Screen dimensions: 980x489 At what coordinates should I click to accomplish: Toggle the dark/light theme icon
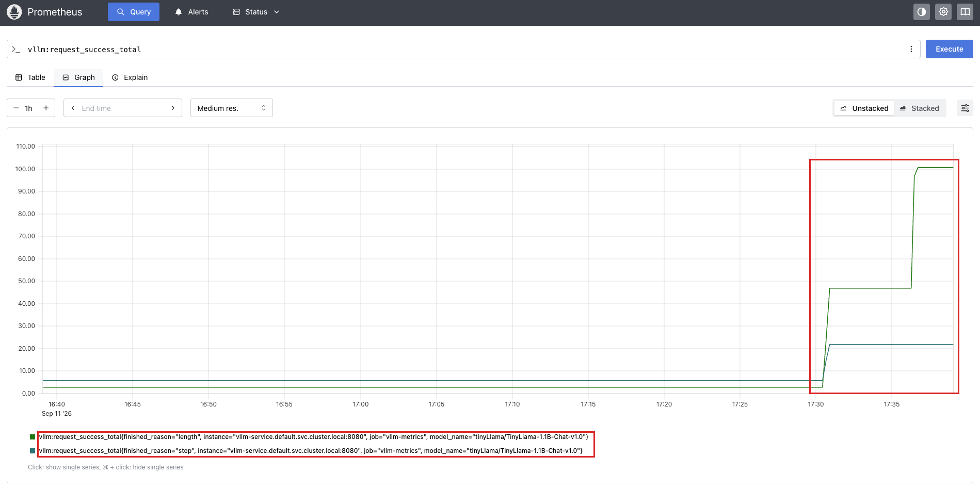pyautogui.click(x=921, y=12)
